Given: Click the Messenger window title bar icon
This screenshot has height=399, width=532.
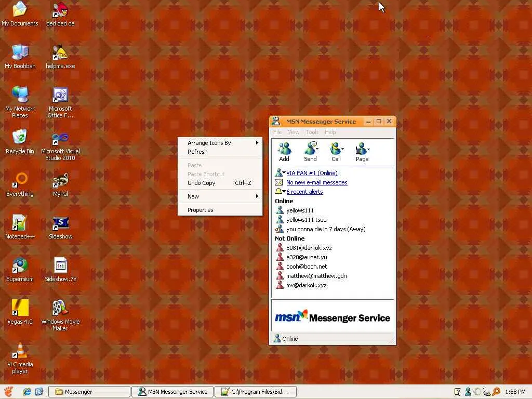Looking at the screenshot, I should click(276, 121).
